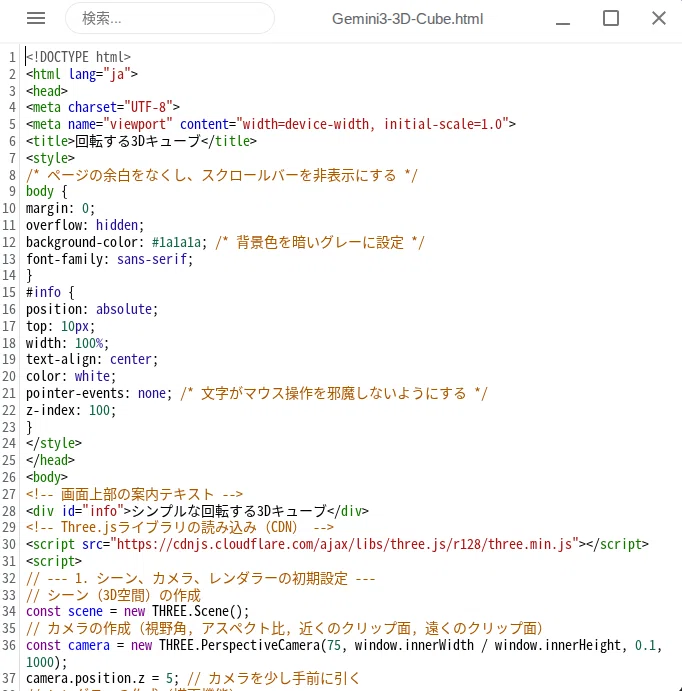Click line number 30 in the gutter
682x691 pixels.
coord(9,544)
